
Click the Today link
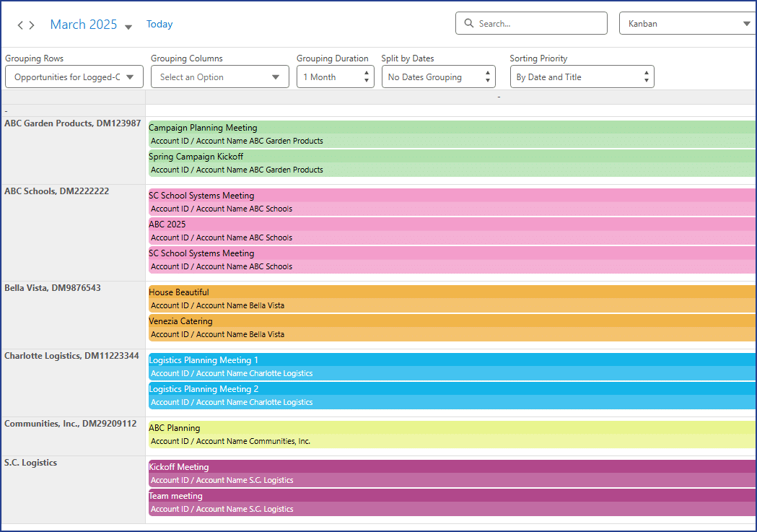tap(159, 25)
